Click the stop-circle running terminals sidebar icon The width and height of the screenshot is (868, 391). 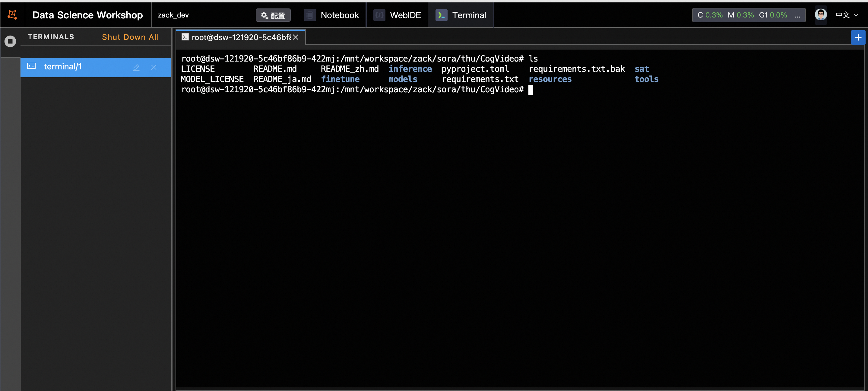pyautogui.click(x=10, y=41)
